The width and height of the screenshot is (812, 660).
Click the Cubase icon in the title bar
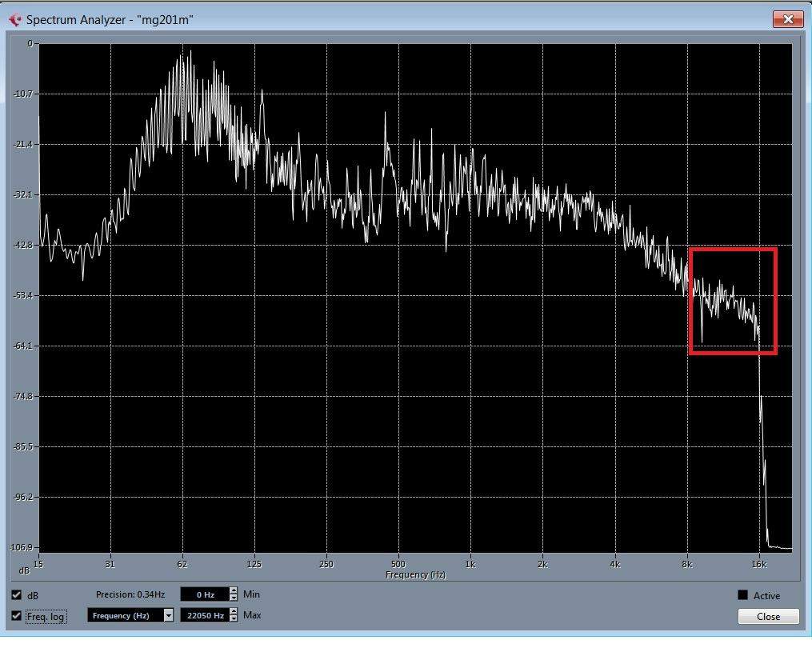pyautogui.click(x=14, y=19)
